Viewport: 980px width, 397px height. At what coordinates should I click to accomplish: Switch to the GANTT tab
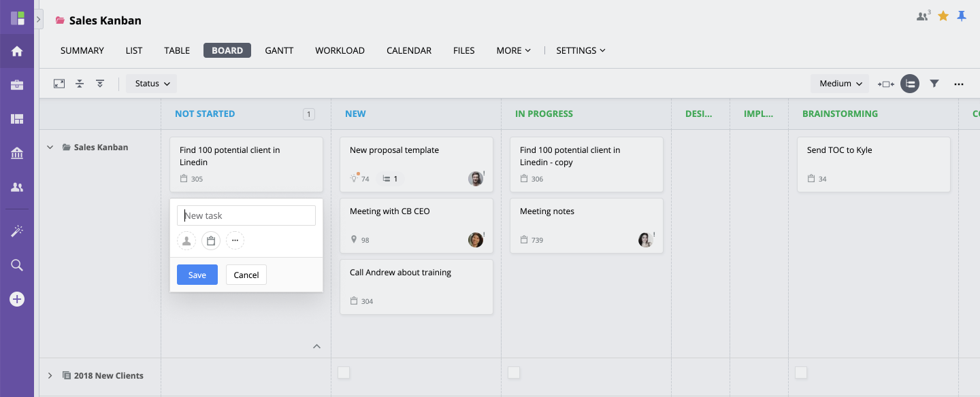pos(279,50)
